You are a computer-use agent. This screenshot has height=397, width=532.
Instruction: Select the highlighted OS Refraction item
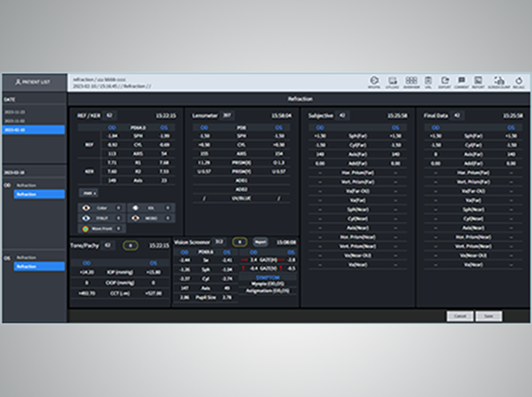click(39, 266)
